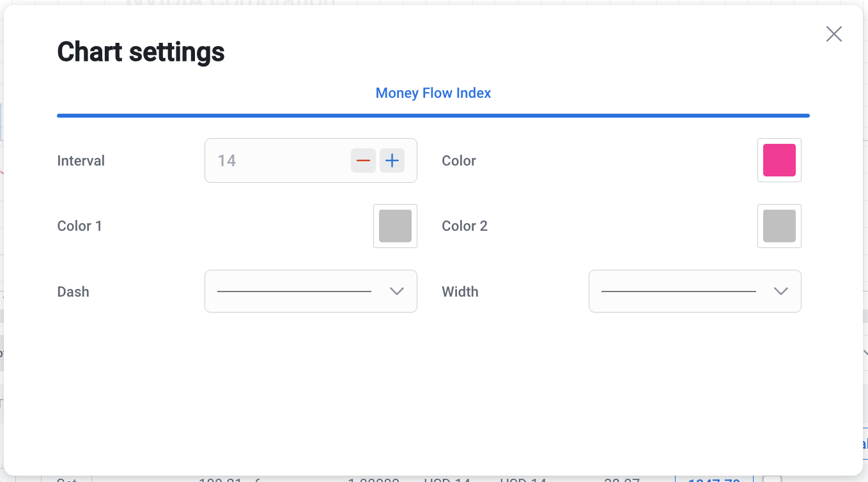This screenshot has height=482, width=868.
Task: Click the chevron arrow in the Dash selector
Action: pyautogui.click(x=396, y=292)
